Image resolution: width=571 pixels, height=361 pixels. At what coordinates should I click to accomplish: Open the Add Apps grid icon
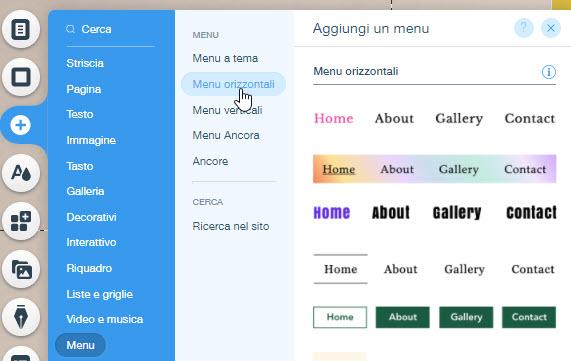21,221
